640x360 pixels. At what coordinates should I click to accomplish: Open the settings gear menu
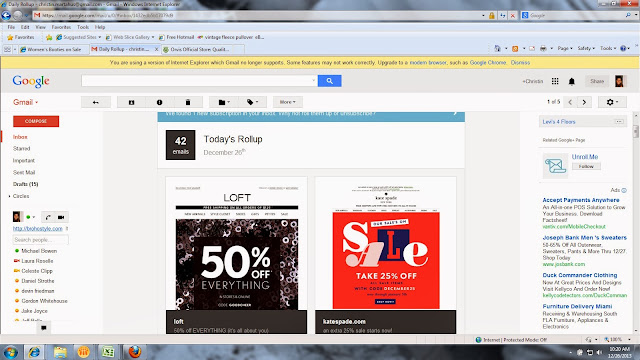tap(612, 102)
